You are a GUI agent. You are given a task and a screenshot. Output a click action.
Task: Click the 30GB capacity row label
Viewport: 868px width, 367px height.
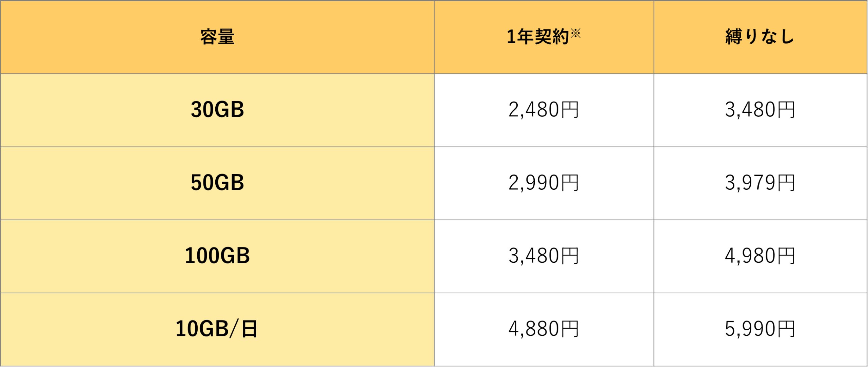[217, 110]
